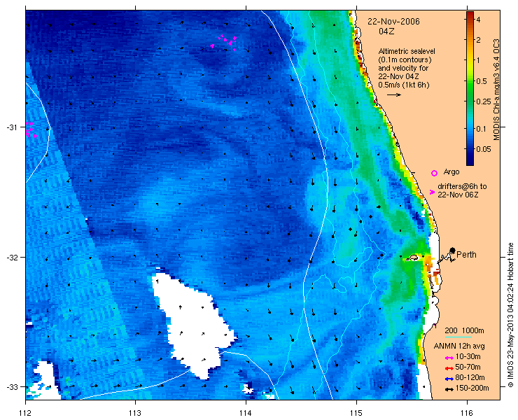Viewport: 518px width, 420px height.
Task: Click the magenta drifter cluster near the top of the map
Action: [x=224, y=42]
